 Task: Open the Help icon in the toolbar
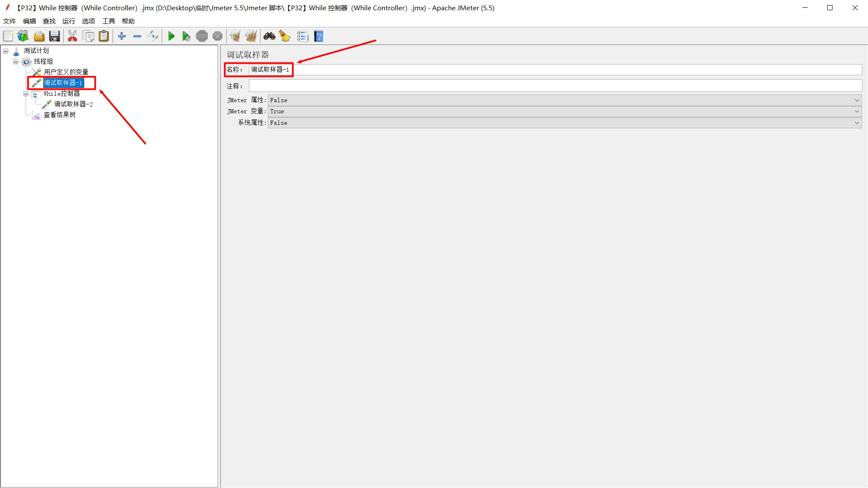pyautogui.click(x=319, y=36)
